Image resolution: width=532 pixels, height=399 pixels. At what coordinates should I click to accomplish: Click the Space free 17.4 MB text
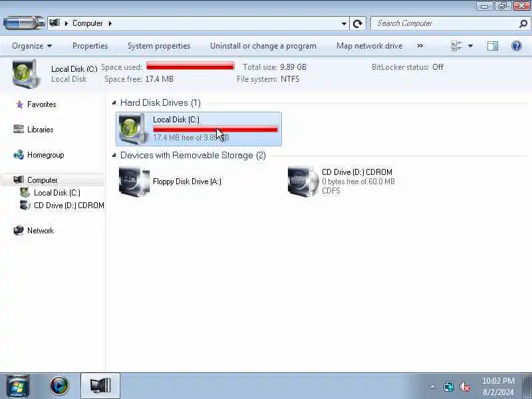pyautogui.click(x=139, y=79)
